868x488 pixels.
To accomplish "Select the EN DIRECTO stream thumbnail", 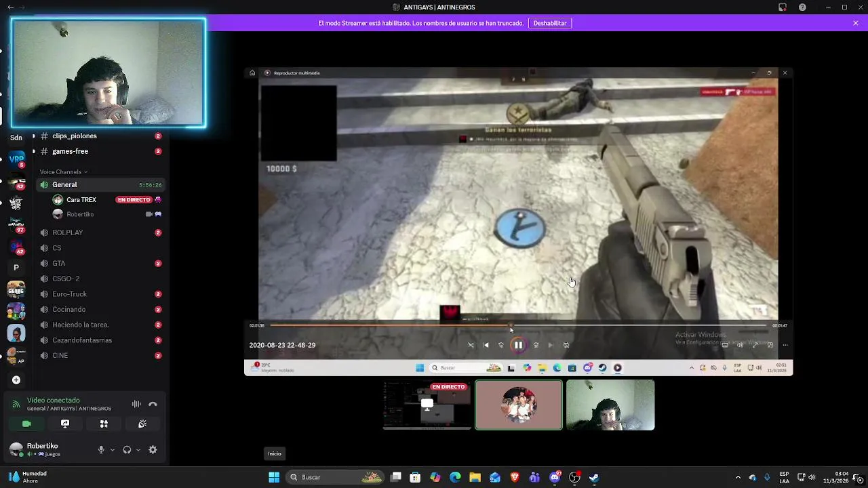I will click(x=427, y=405).
